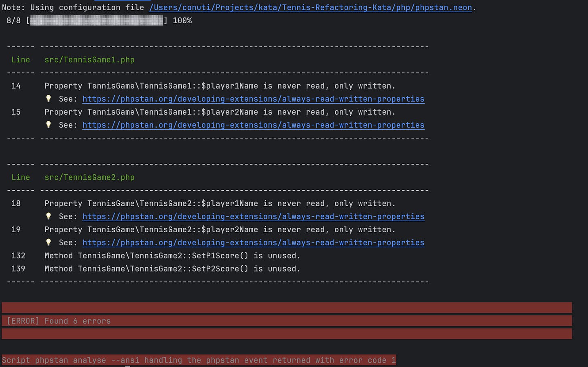Open the phpstan.neon configuration file link
Image resolution: width=588 pixels, height=367 pixels.
(310, 7)
